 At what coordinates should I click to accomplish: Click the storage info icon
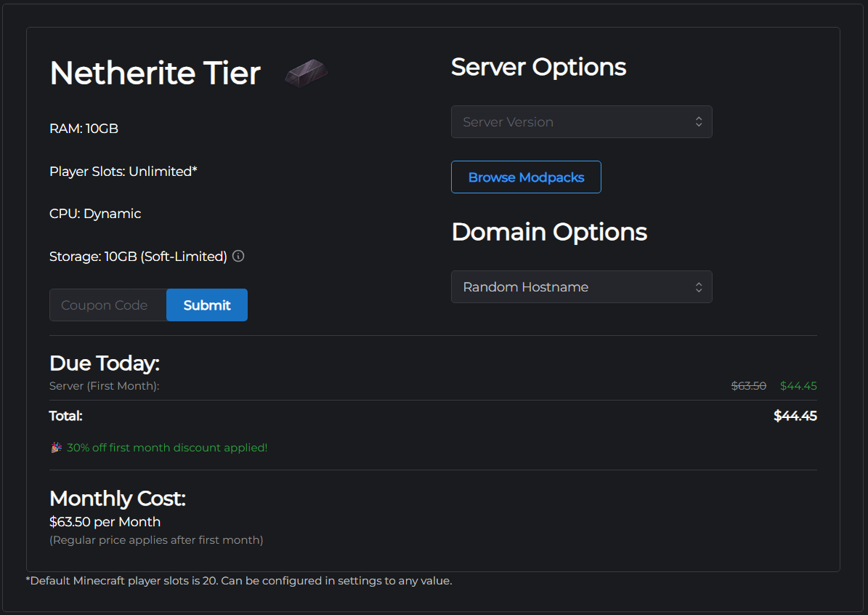238,256
